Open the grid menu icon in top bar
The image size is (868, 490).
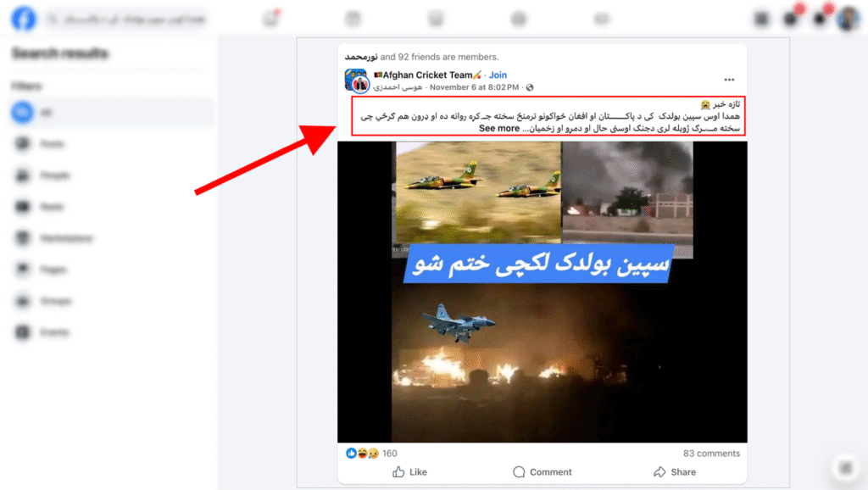point(762,19)
